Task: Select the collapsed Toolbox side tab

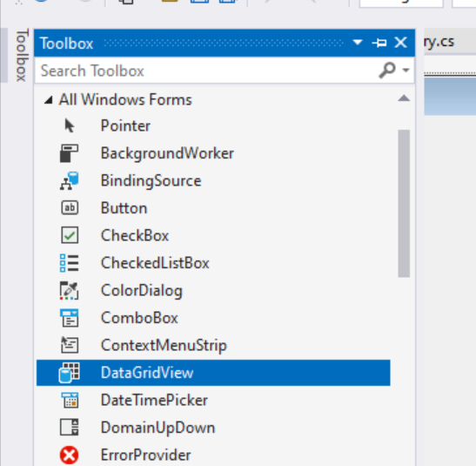Action: point(22,55)
